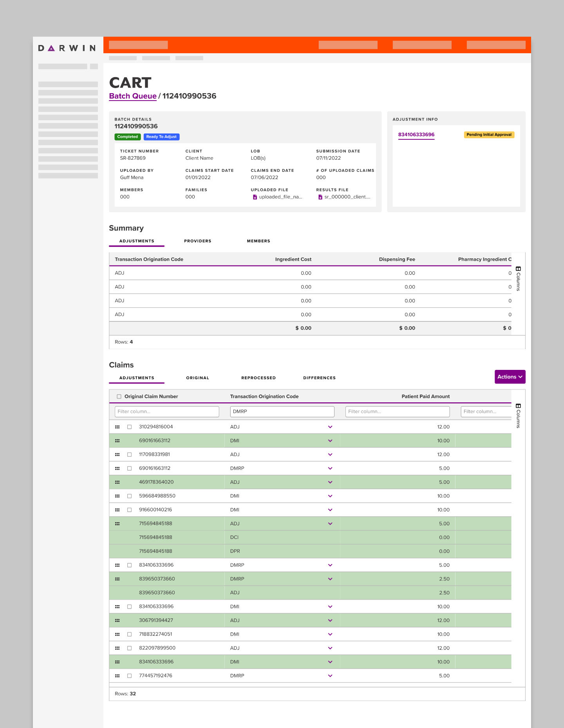Click the Darwin logo
This screenshot has height=728, width=564.
(67, 48)
